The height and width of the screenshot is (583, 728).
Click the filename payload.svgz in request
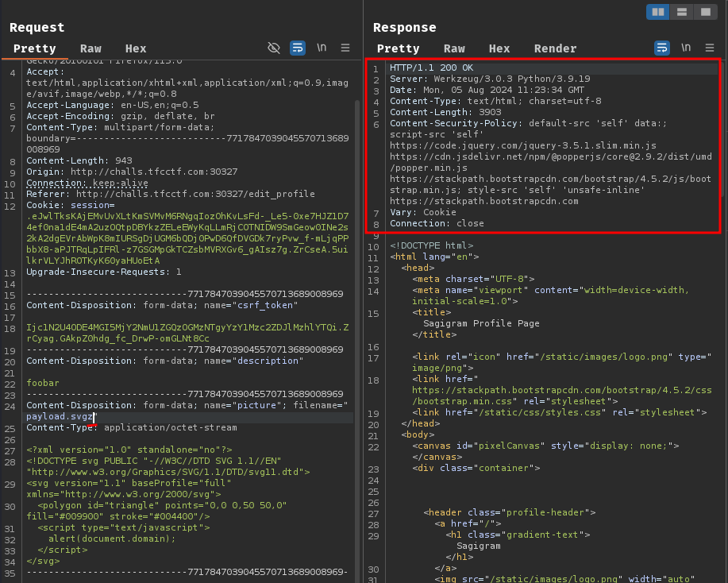60,417
